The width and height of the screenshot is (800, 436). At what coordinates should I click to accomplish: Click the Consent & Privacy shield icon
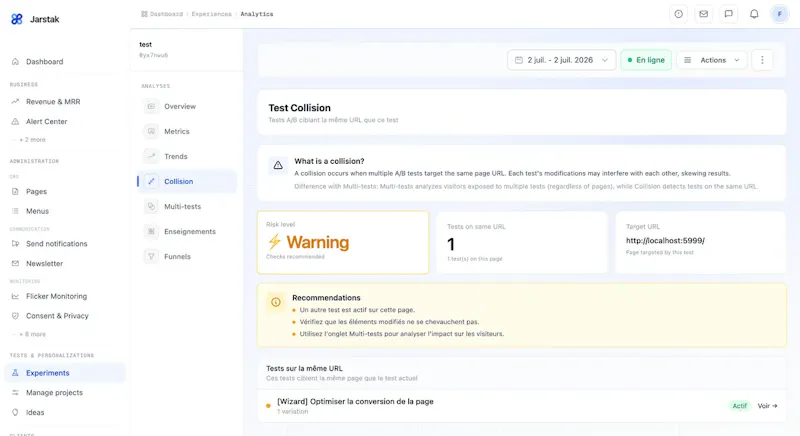pos(15,316)
